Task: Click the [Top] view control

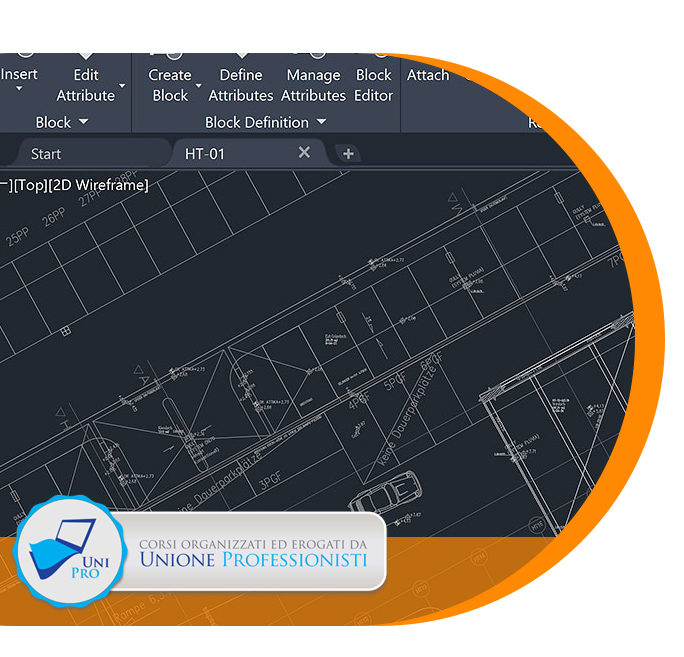Action: click(30, 185)
